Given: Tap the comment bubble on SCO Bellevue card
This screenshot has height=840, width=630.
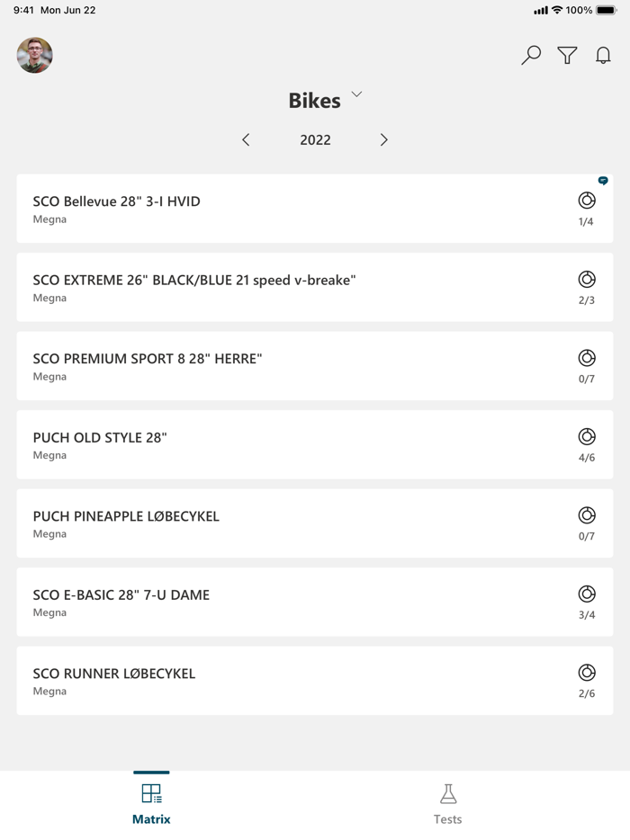Looking at the screenshot, I should tap(603, 181).
